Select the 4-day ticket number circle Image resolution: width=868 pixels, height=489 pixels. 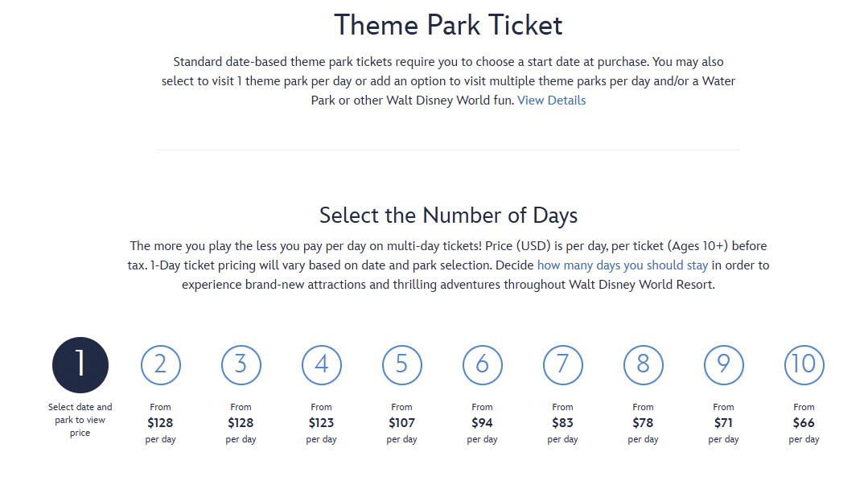pos(322,364)
